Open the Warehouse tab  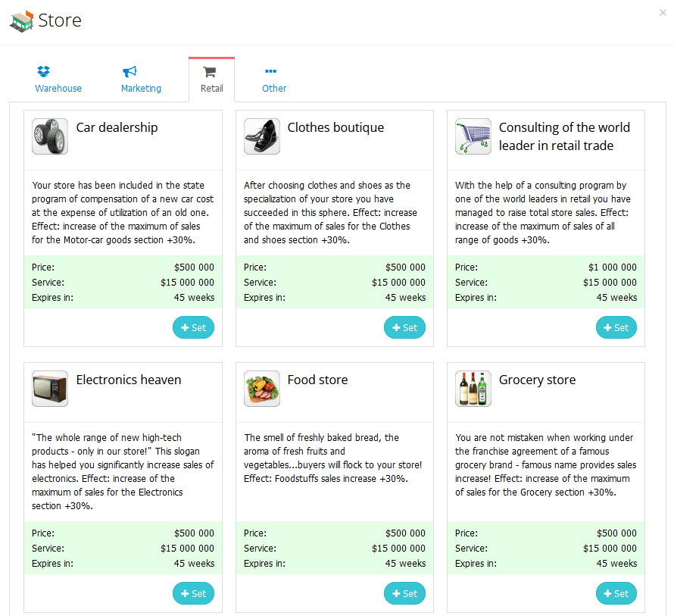58,80
